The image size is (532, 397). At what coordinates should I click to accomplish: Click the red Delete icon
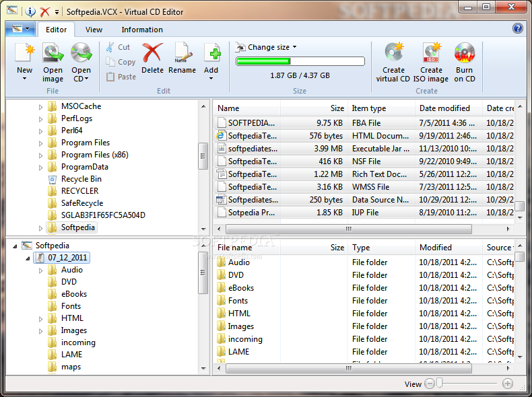coord(152,53)
